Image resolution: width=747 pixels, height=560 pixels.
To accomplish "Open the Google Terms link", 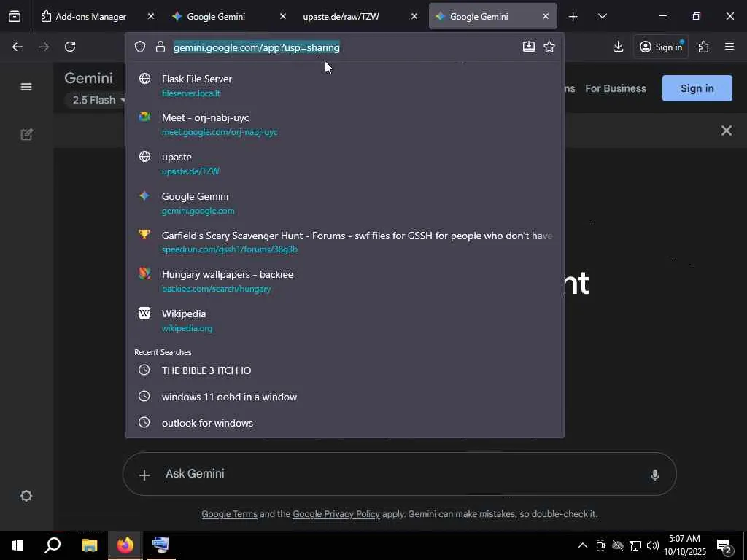I will click(229, 514).
